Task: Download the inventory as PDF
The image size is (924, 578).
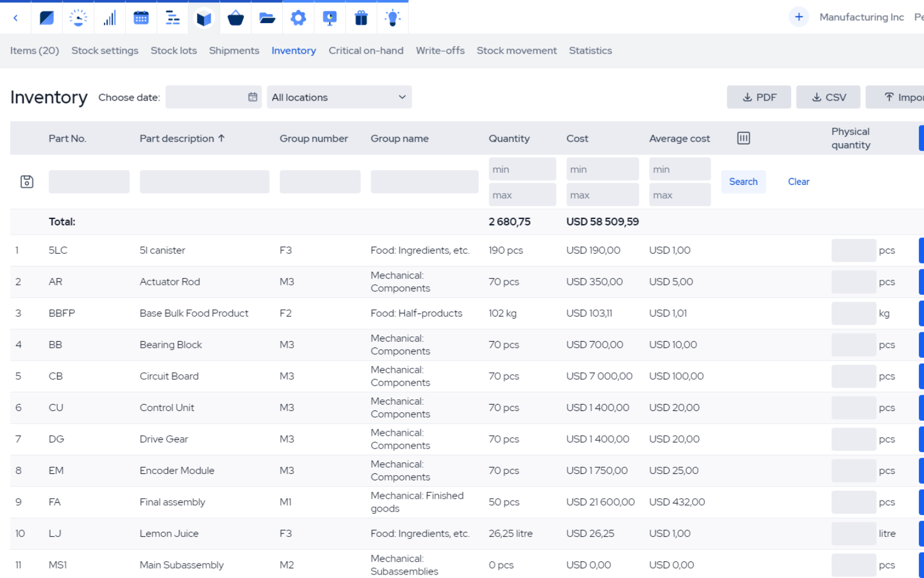Action: tap(759, 97)
